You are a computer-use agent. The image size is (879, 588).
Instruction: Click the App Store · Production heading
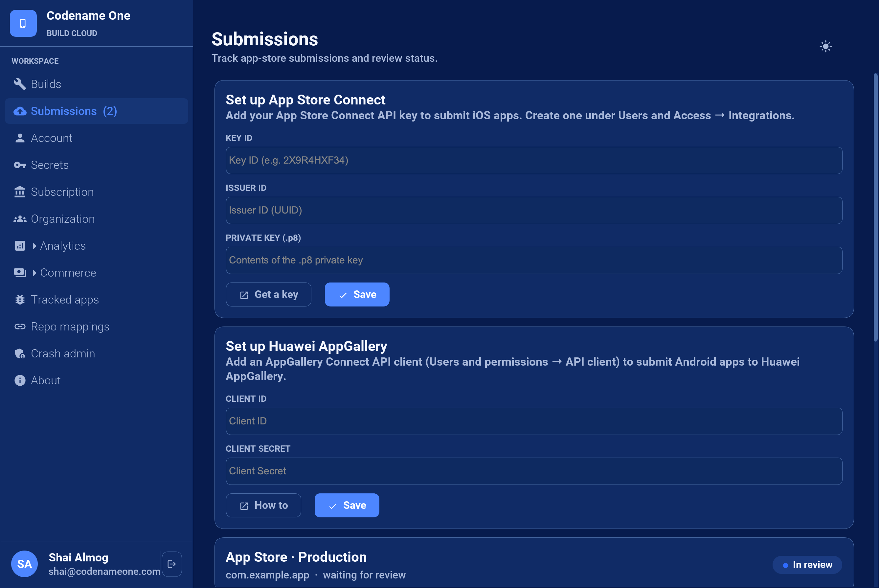pos(296,557)
